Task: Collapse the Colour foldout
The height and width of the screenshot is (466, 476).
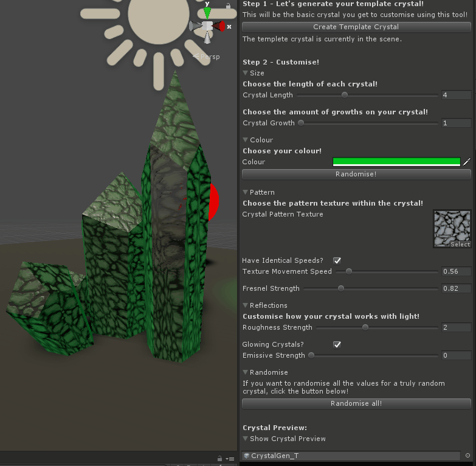Action: click(245, 140)
